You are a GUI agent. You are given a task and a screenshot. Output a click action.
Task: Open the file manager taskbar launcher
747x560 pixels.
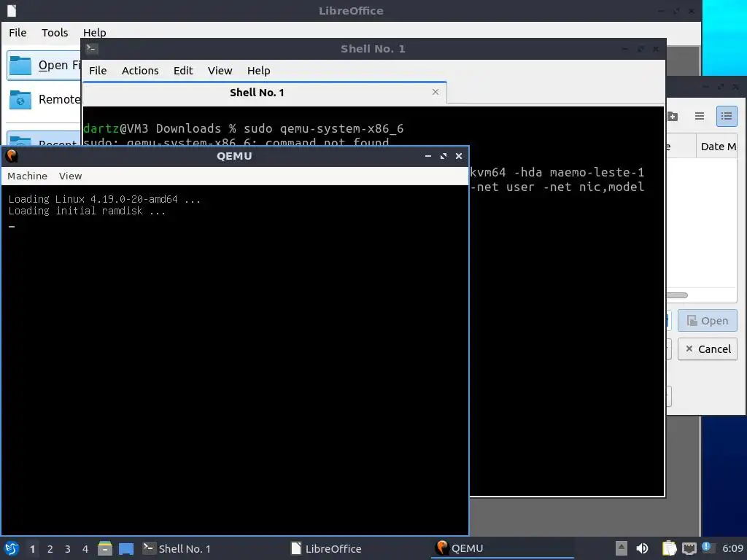[x=105, y=548]
